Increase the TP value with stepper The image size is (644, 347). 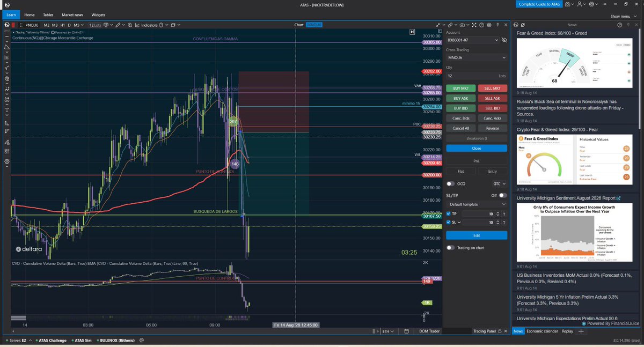click(x=498, y=212)
